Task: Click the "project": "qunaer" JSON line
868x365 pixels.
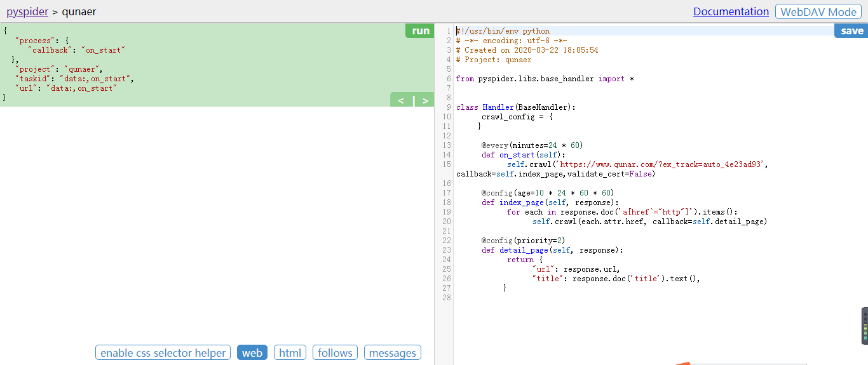Action: [x=58, y=69]
